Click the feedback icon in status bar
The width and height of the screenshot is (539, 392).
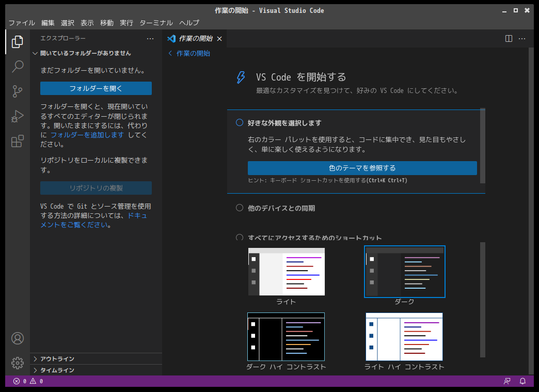(x=506, y=381)
